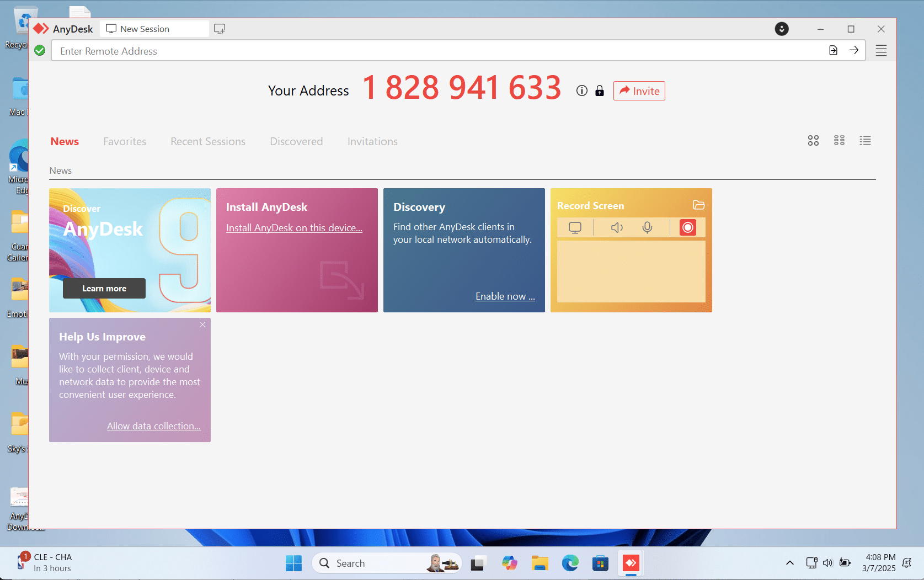Open the hamburger main menu
Viewport: 924px width, 580px height.
[x=881, y=51]
